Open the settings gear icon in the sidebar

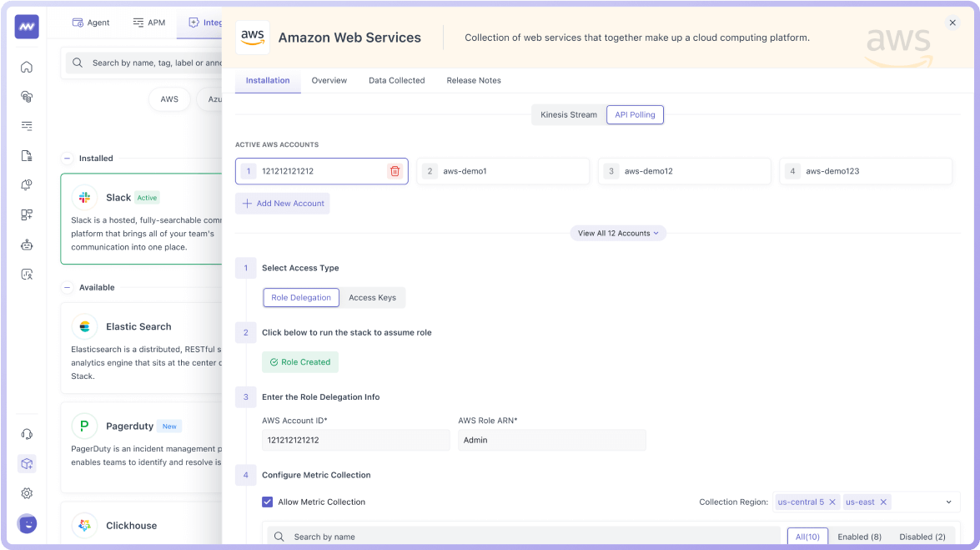click(x=27, y=493)
